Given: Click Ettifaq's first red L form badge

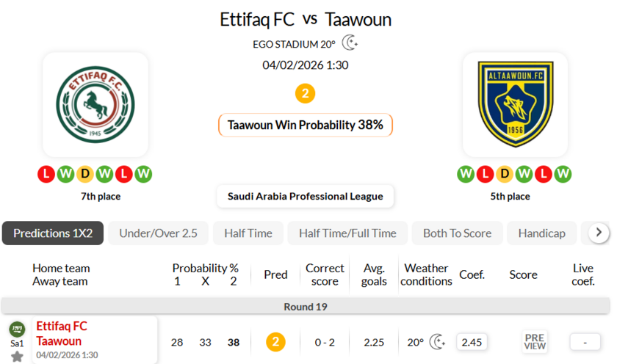Looking at the screenshot, I should (46, 174).
